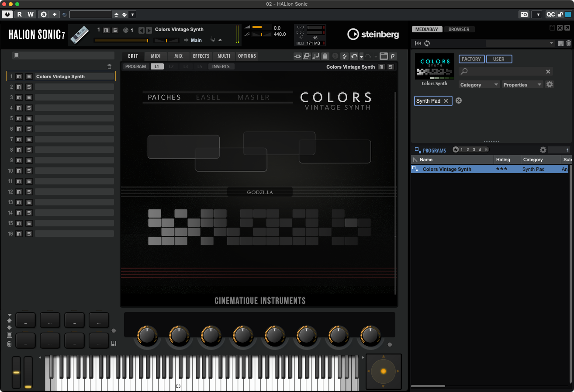
Task: Remove the Synth Pad filter tag
Action: [446, 101]
